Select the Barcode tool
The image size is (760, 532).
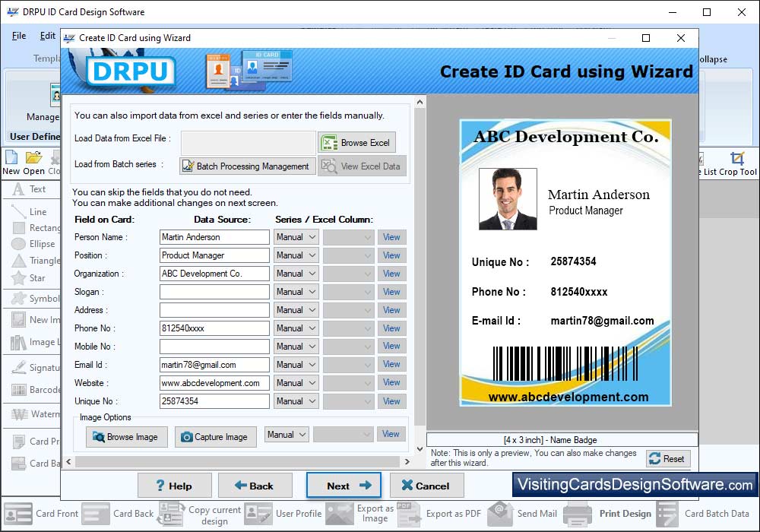(x=34, y=390)
